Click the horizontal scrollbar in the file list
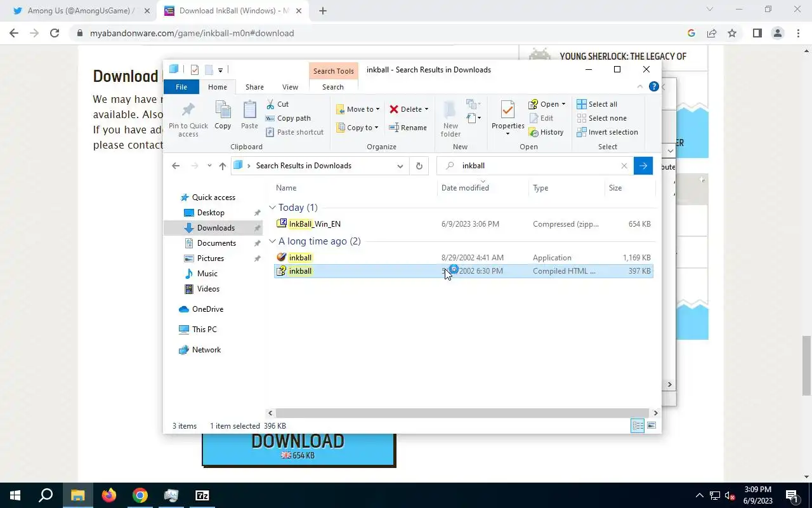 [462, 413]
